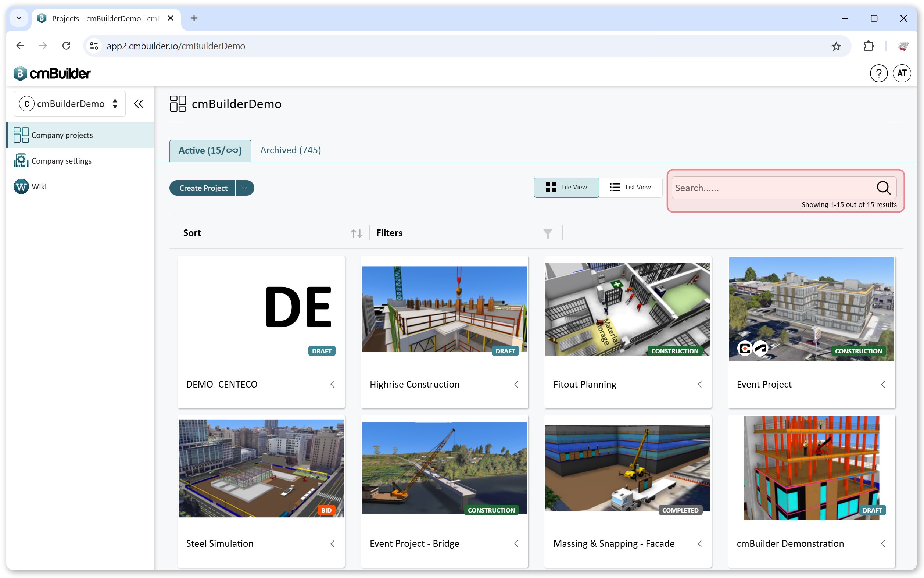Expand the Event Project - Bridge chevron
The width and height of the screenshot is (924, 578).
[x=516, y=543]
